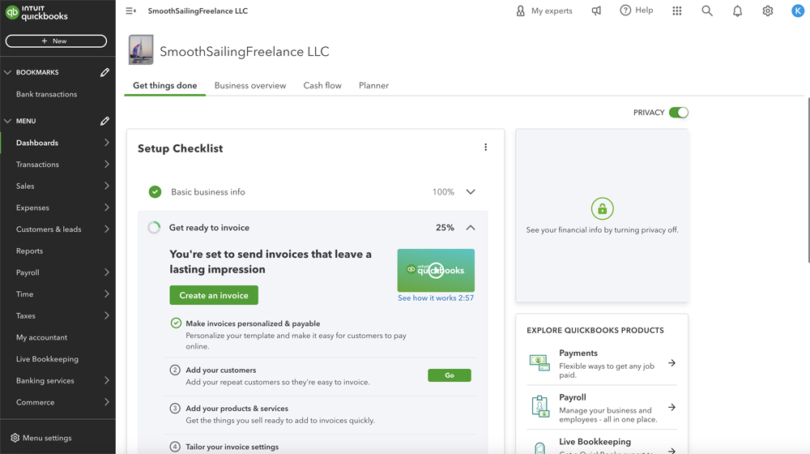This screenshot has height=454, width=810.
Task: Open the announcements megaphone icon
Action: coord(596,10)
